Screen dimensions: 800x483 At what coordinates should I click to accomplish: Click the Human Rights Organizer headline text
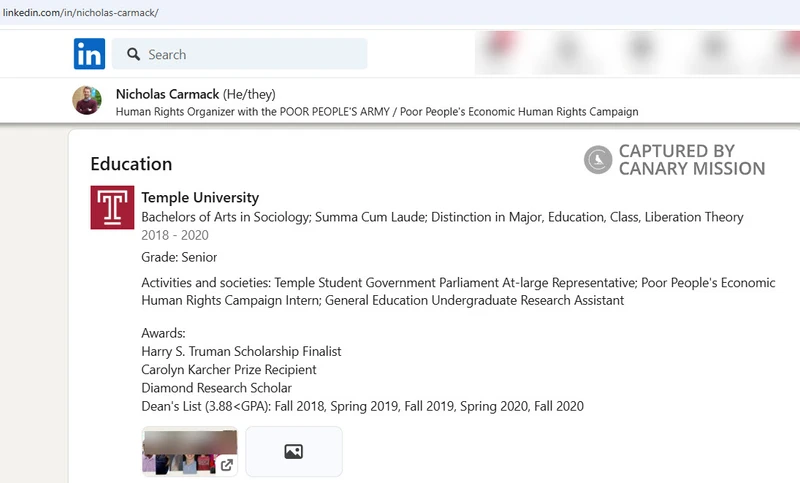tap(377, 112)
